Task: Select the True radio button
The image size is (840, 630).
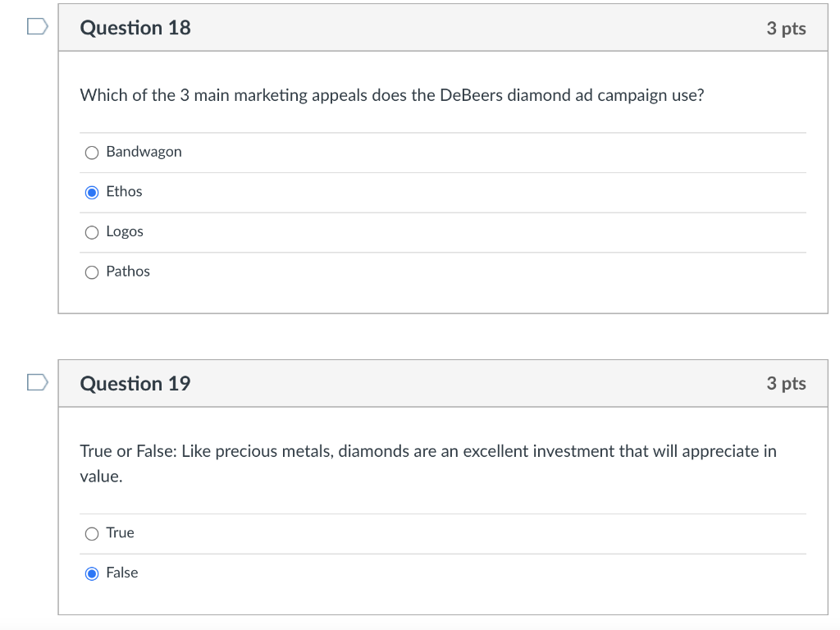Action: coord(92,533)
